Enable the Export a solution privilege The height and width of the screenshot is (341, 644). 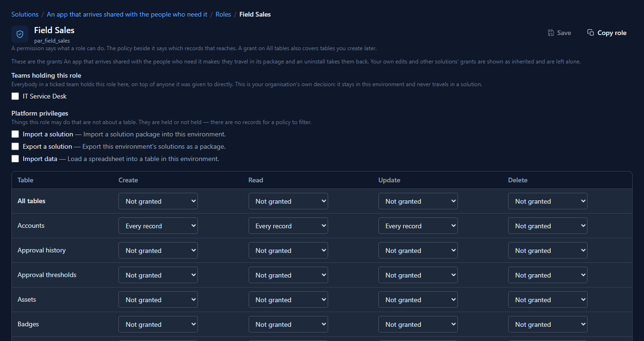(x=15, y=146)
